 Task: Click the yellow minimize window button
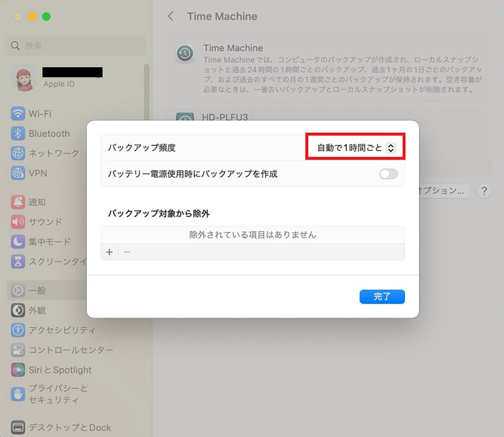pos(32,16)
